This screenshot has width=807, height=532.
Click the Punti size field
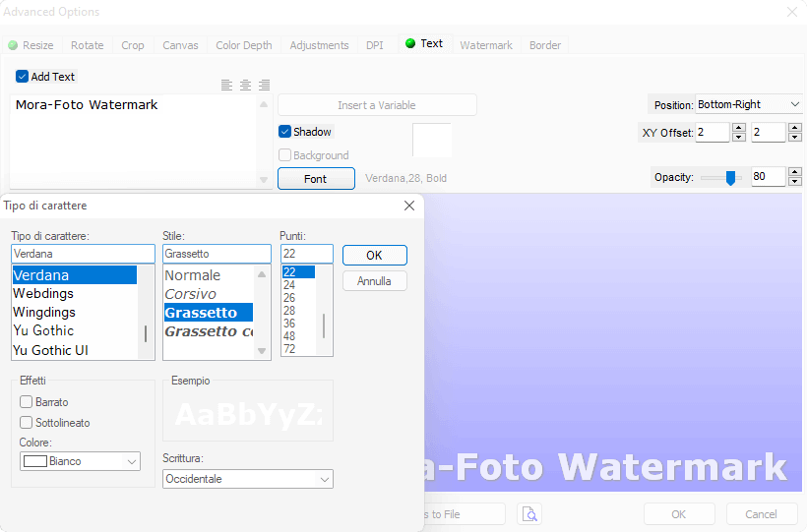point(307,254)
